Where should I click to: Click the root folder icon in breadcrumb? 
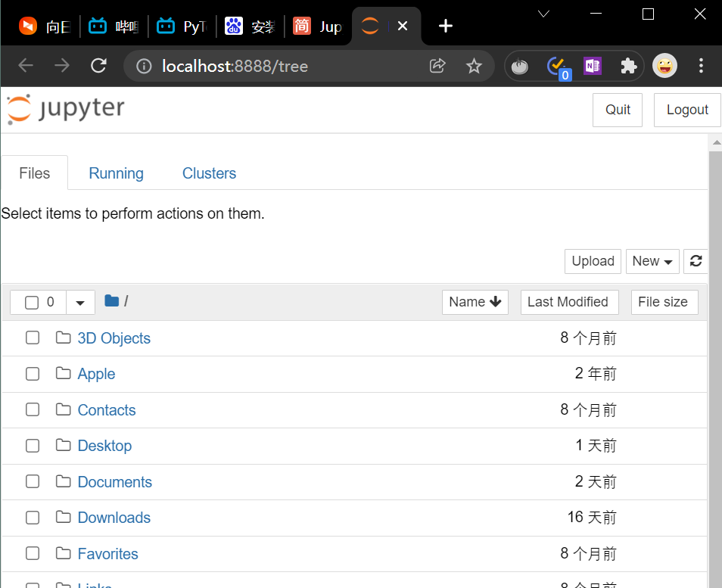coord(112,301)
